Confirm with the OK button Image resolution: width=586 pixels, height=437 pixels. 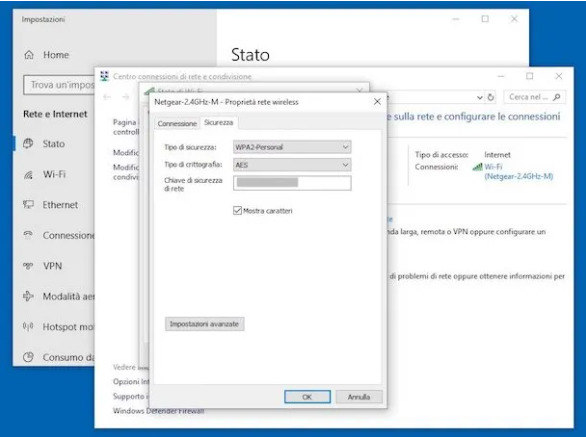point(307,397)
